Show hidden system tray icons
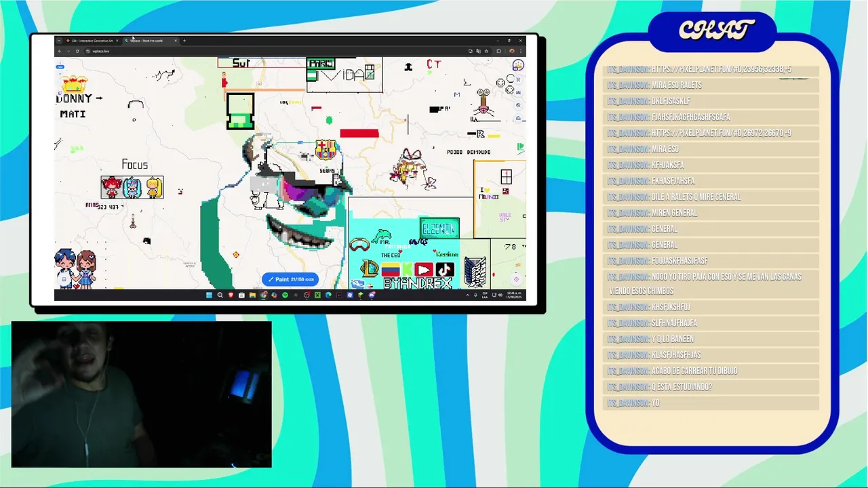Screen dimensions: 868x488 [x=467, y=295]
